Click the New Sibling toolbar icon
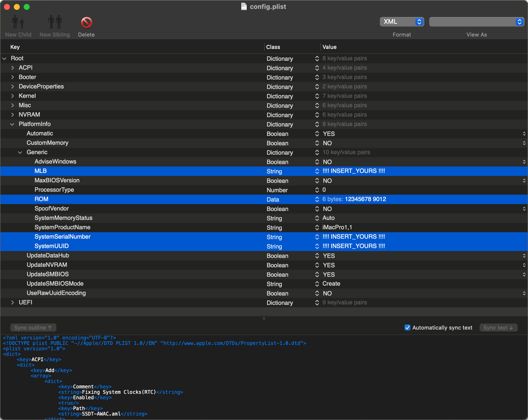The width and height of the screenshot is (528, 420). click(55, 22)
